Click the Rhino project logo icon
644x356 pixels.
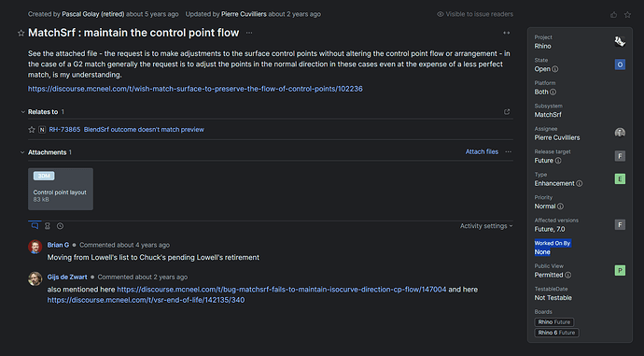(620, 41)
